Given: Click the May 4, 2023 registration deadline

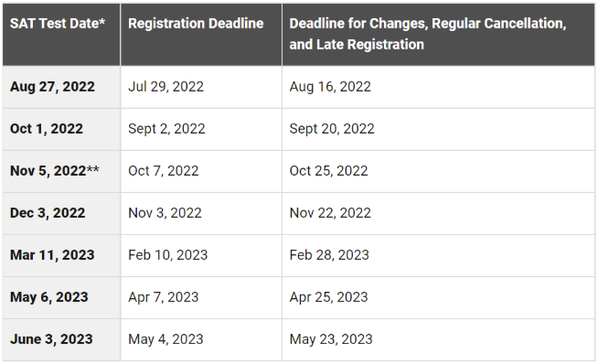Looking at the screenshot, I should point(166,339).
